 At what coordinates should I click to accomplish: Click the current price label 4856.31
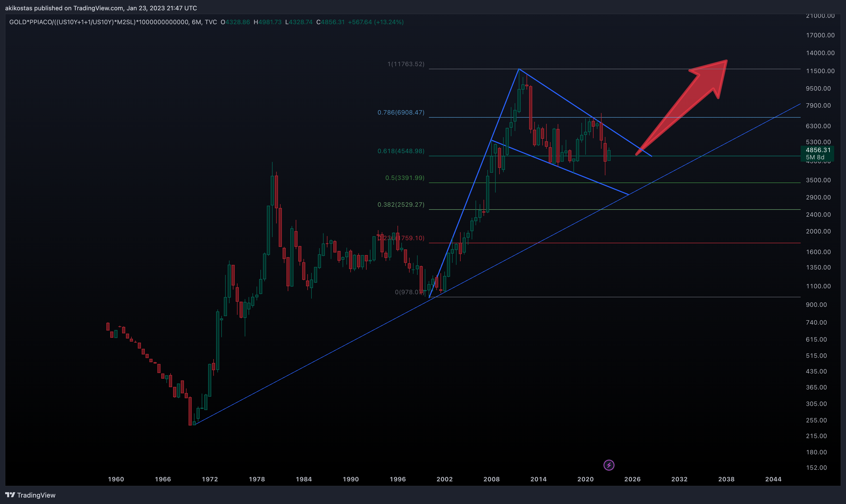[x=818, y=150]
